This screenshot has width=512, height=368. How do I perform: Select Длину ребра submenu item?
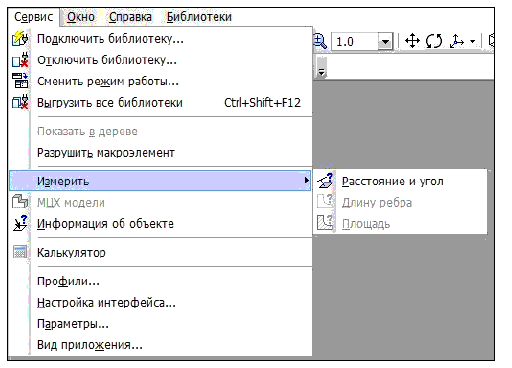[400, 202]
